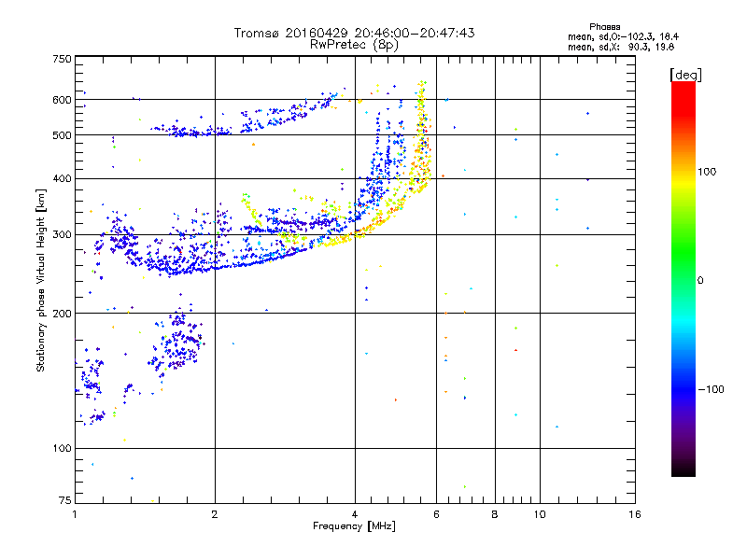Click the x-axis tick label '8'

tap(495, 514)
